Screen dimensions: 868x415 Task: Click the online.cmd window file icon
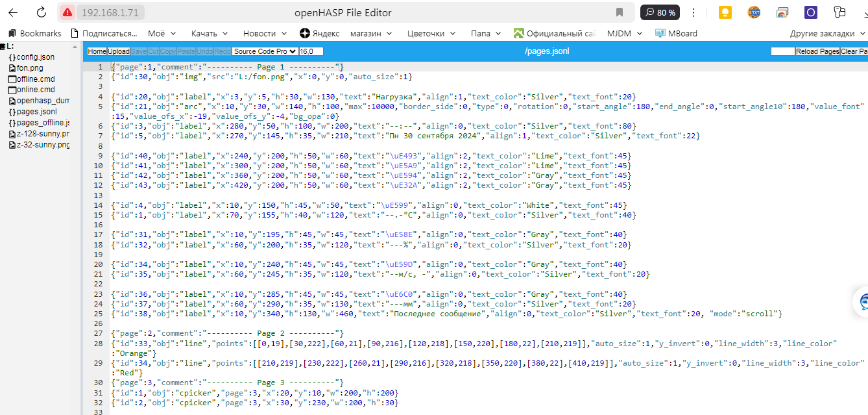(12, 90)
